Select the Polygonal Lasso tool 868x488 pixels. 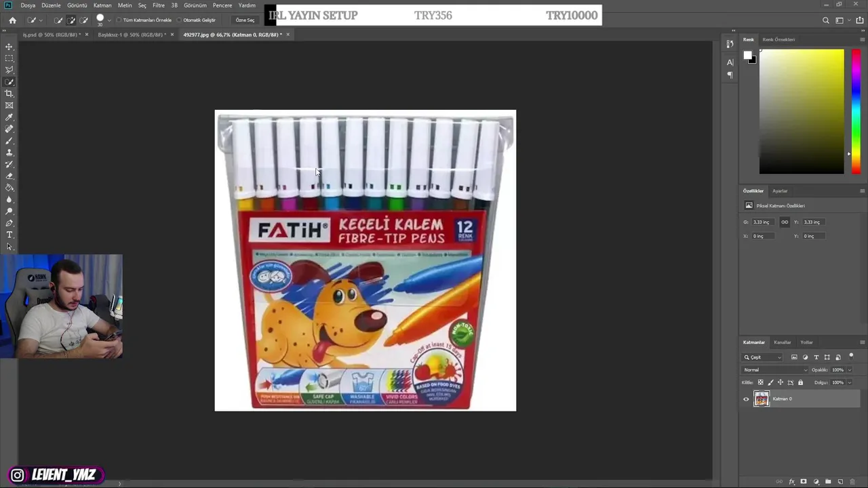pyautogui.click(x=9, y=70)
